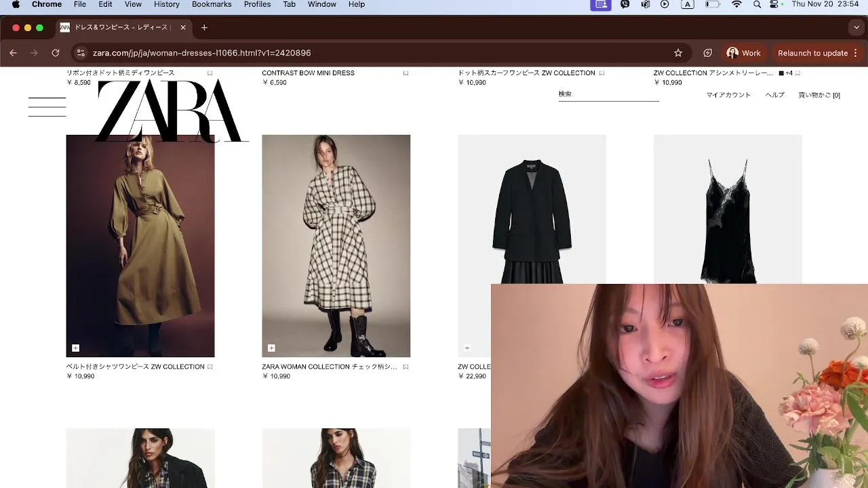Open 買い物かご [0] shopping cart
This screenshot has width=868, height=488.
[x=819, y=96]
